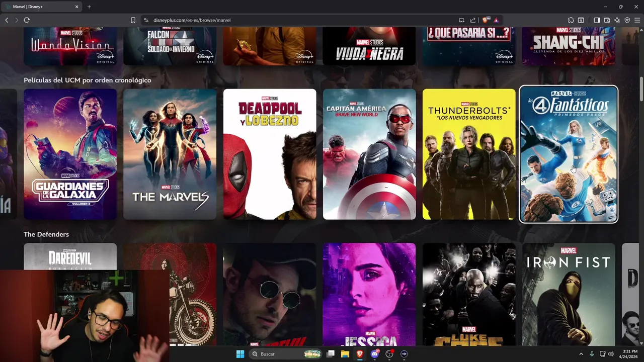Open Leo AI sparkle icon
The height and width of the screenshot is (362, 644).
[x=617, y=20]
